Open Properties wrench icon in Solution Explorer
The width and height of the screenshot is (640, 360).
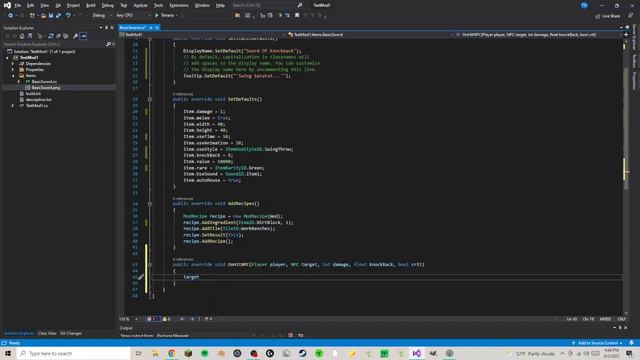pyautogui.click(x=76, y=36)
